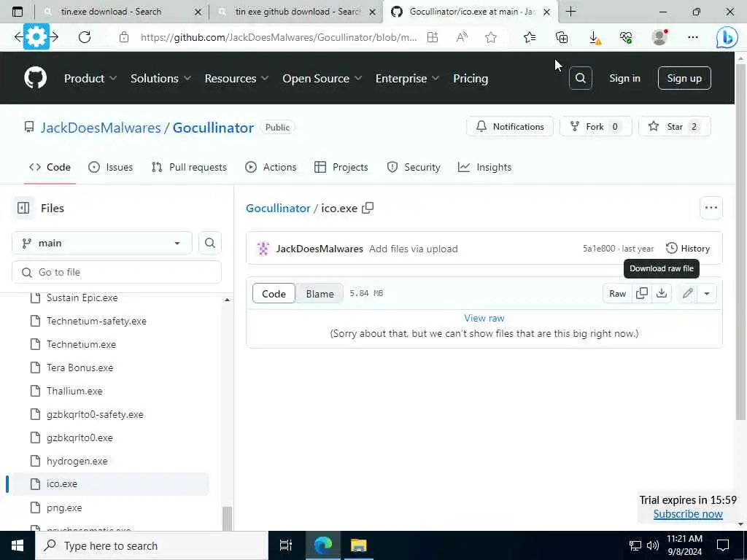Open the Actions tab
This screenshot has width=747, height=560.
click(x=271, y=167)
